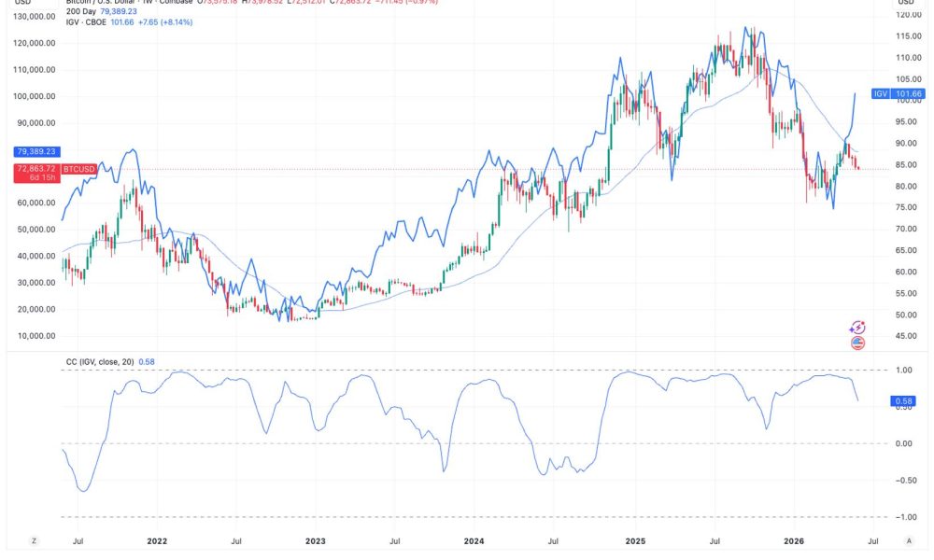The image size is (934, 560).
Task: Click the 101.66 value in IGV legend
Action: (122, 22)
